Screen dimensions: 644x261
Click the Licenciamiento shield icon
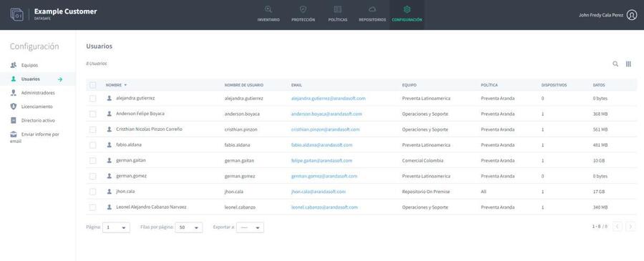[x=14, y=107]
